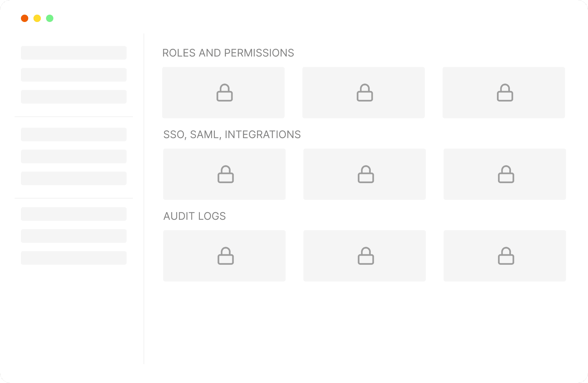Click the Roles and Permissions heading
The width and height of the screenshot is (588, 383).
pos(228,53)
